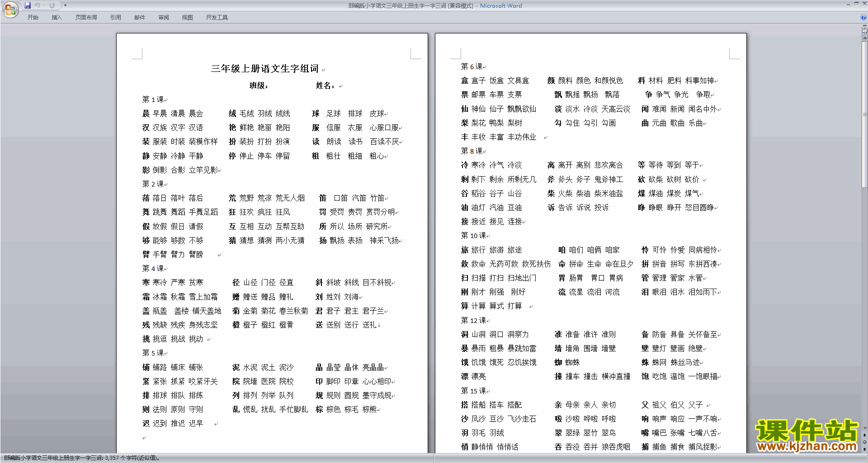Image resolution: width=868 pixels, height=463 pixels.
Task: Select the 审阅 ribbon tab
Action: [164, 18]
